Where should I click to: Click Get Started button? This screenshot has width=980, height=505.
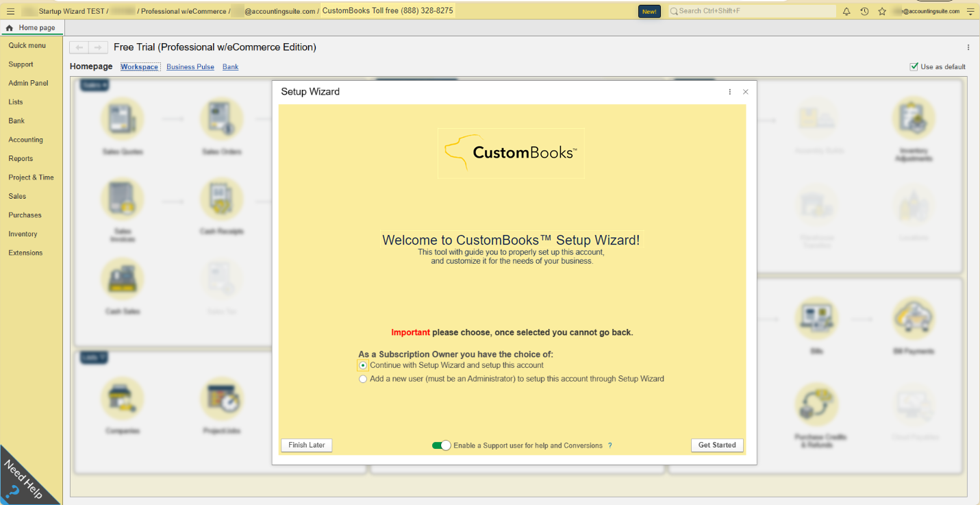click(x=717, y=445)
